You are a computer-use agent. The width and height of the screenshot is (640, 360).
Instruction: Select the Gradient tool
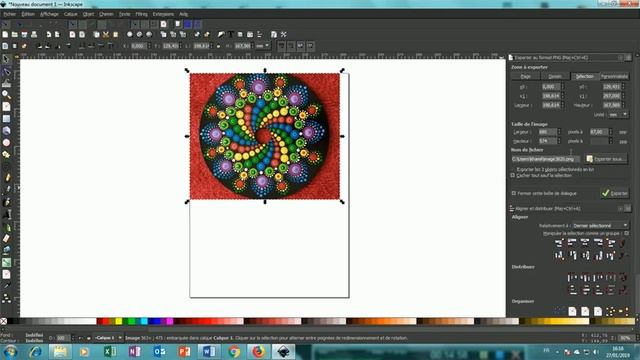tap(7, 262)
